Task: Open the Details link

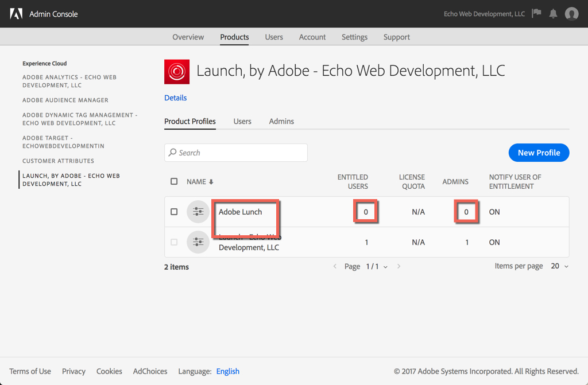Action: (176, 98)
